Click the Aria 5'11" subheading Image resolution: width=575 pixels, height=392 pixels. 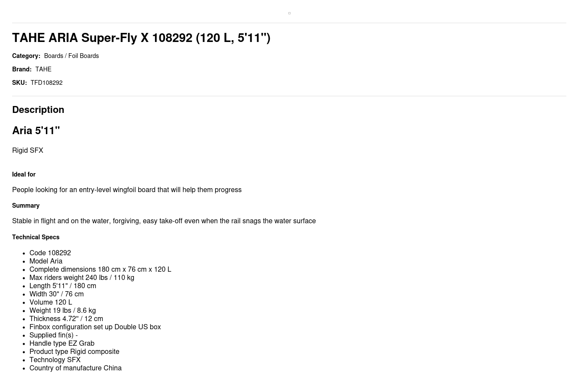point(36,131)
